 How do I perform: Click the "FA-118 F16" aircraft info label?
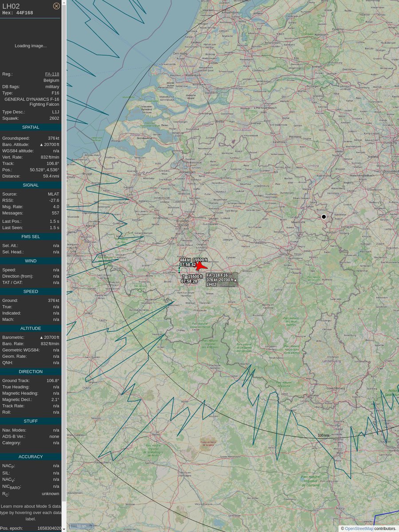pos(217,275)
